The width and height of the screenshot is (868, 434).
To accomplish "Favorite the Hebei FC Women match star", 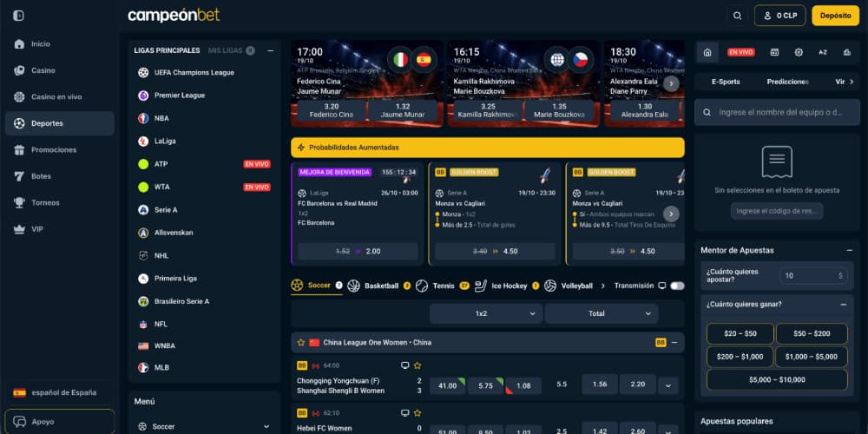I will [x=418, y=413].
